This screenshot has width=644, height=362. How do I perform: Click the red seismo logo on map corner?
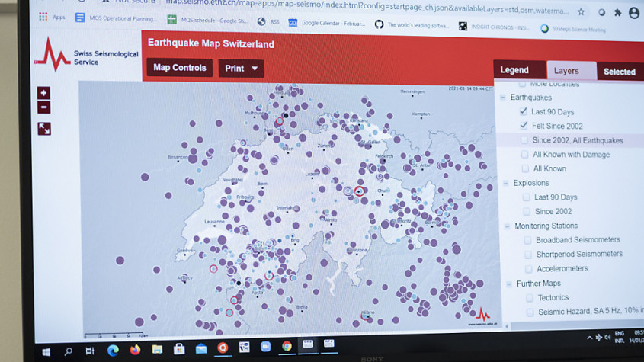(x=483, y=316)
